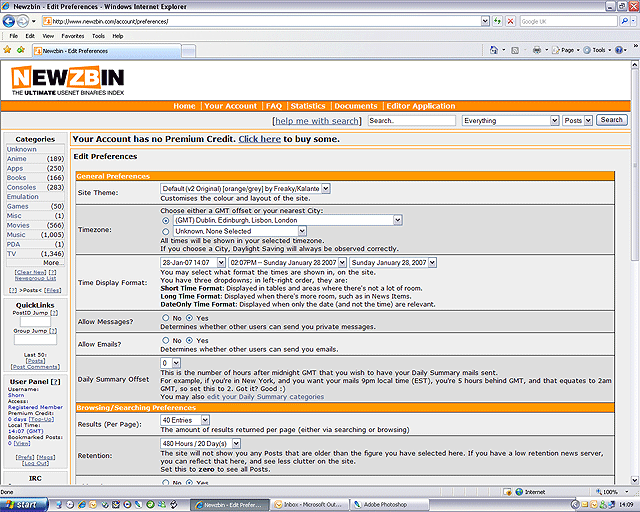The image size is (640, 512).
Task: Click the Home icon in the command bar
Action: [494, 50]
